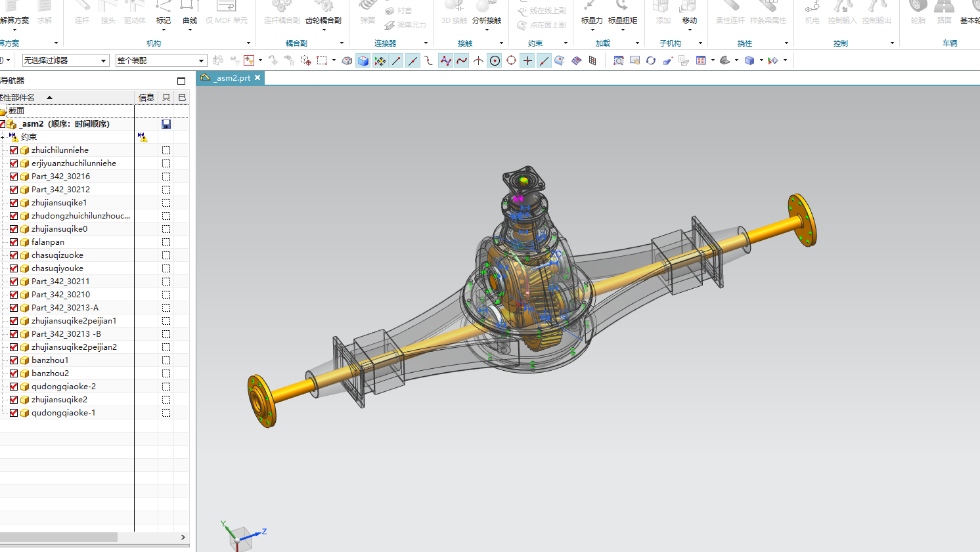Expand the 约束 constraints tree node
Image resolution: width=980 pixels, height=552 pixels.
coord(3,137)
